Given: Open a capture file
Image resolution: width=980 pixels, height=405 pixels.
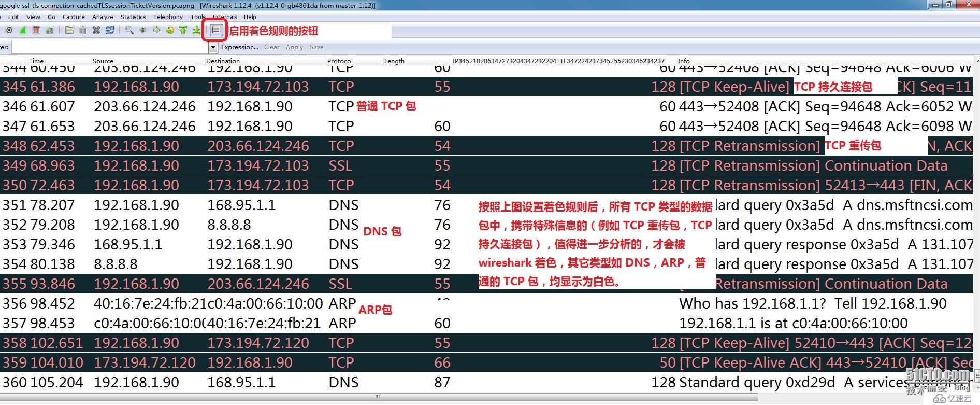Looking at the screenshot, I should coord(69,31).
